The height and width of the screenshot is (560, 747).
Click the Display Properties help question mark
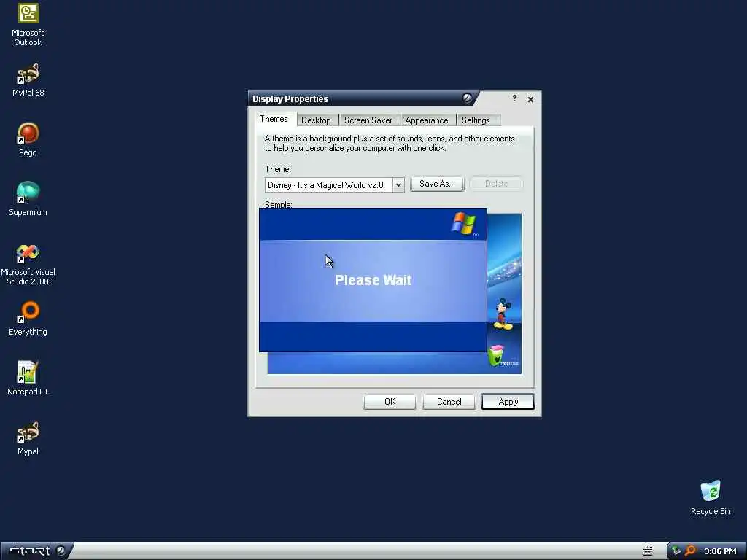(x=514, y=98)
